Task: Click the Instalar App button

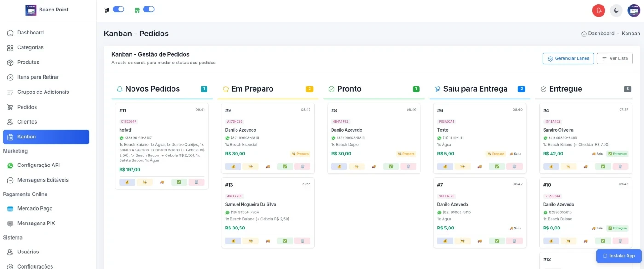Action: click(x=619, y=256)
